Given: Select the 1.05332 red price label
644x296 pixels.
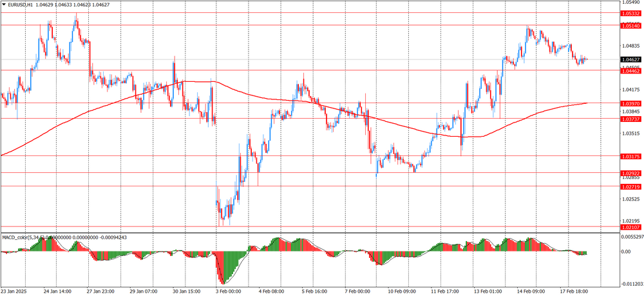Looking at the screenshot, I should [x=630, y=13].
